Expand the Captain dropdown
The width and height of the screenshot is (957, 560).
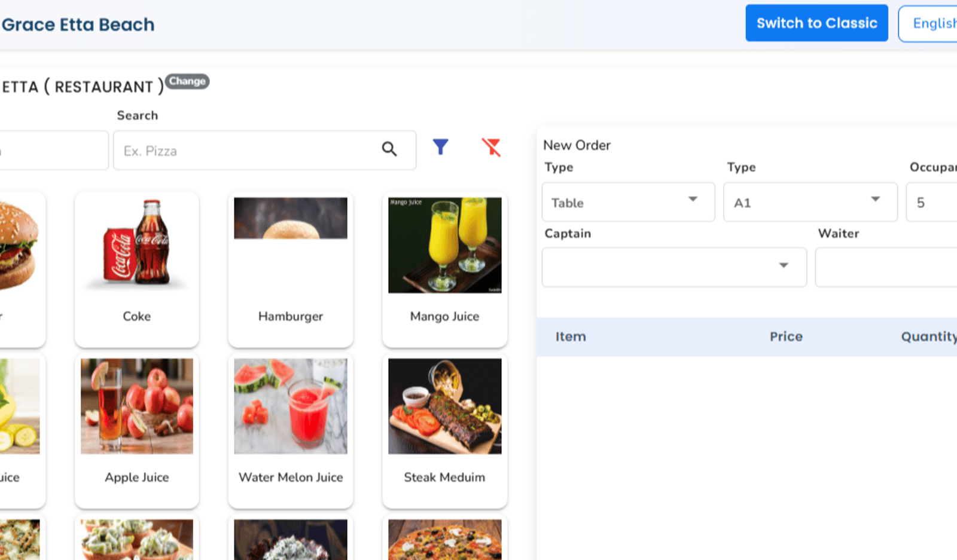pyautogui.click(x=674, y=268)
